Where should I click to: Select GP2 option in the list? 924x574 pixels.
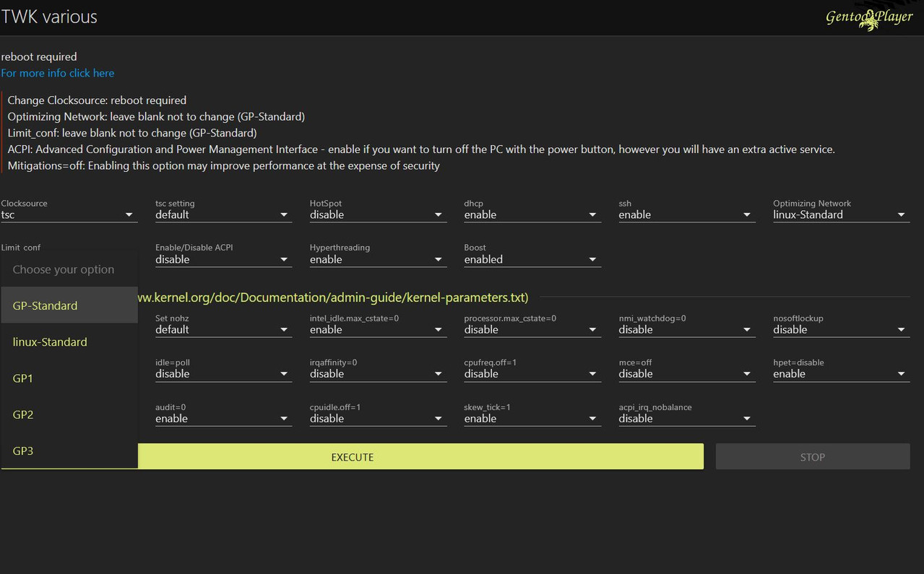69,414
